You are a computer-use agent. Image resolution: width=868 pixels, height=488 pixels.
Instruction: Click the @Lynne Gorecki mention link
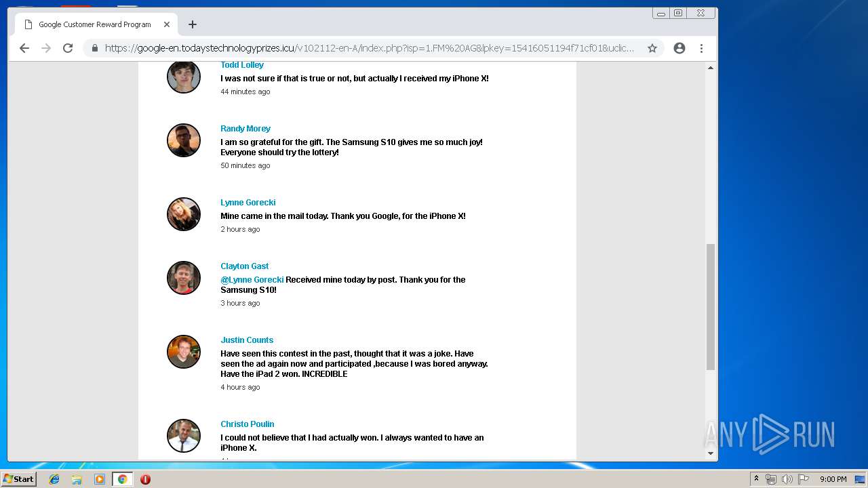tap(252, 280)
